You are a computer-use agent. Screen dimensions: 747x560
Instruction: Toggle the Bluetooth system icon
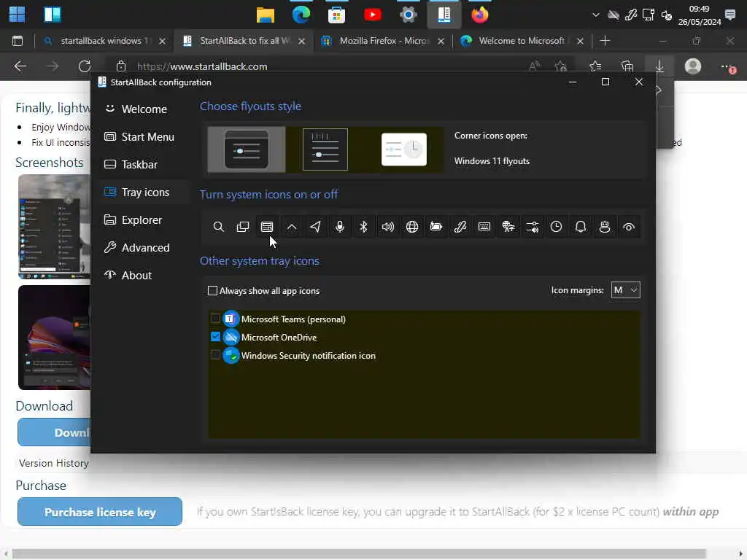pos(363,227)
